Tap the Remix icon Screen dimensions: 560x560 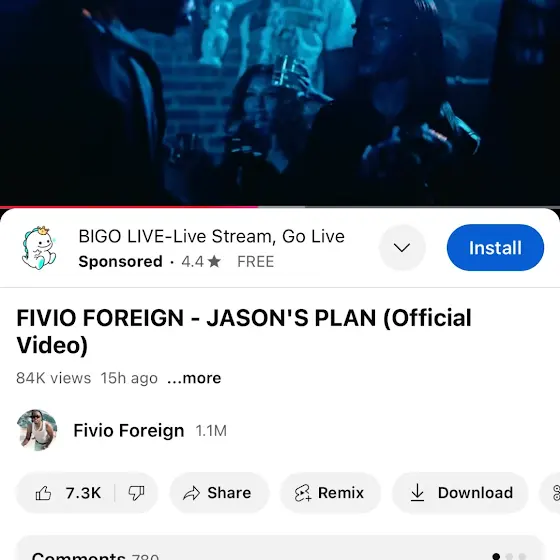302,493
